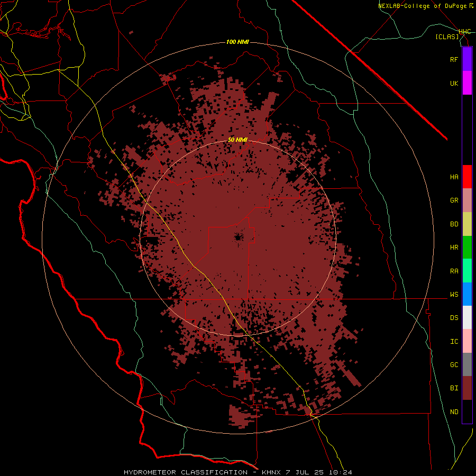Click the WS legend label

point(454,295)
